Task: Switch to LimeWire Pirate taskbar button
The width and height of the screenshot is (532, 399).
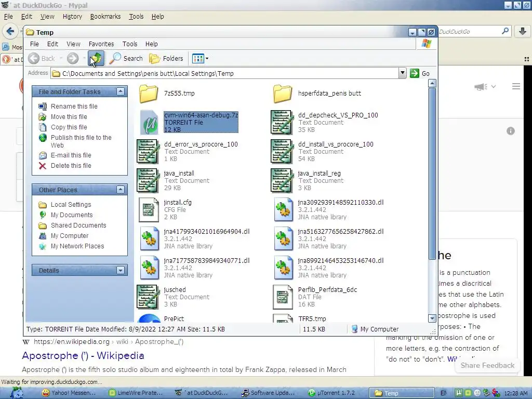Action: click(136, 393)
